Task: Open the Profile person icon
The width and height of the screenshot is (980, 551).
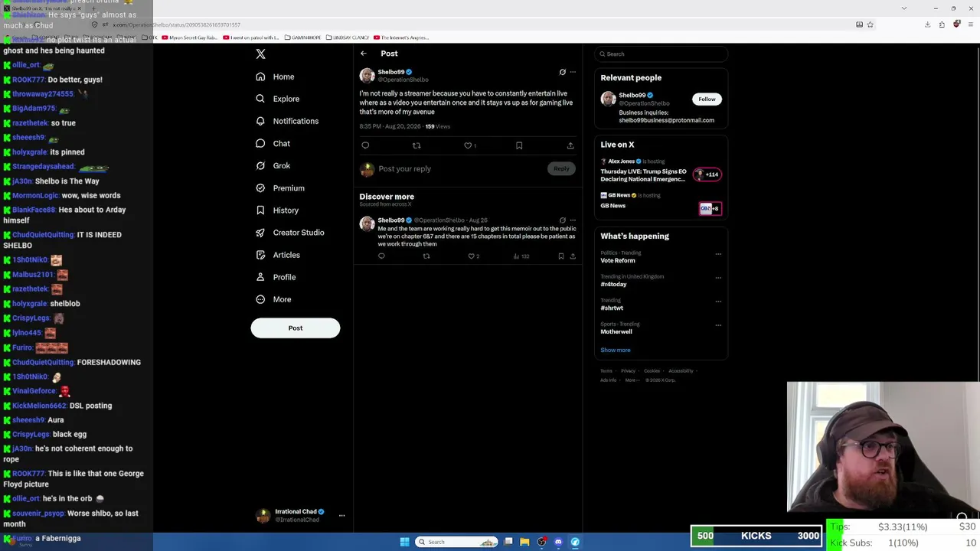Action: [x=260, y=277]
